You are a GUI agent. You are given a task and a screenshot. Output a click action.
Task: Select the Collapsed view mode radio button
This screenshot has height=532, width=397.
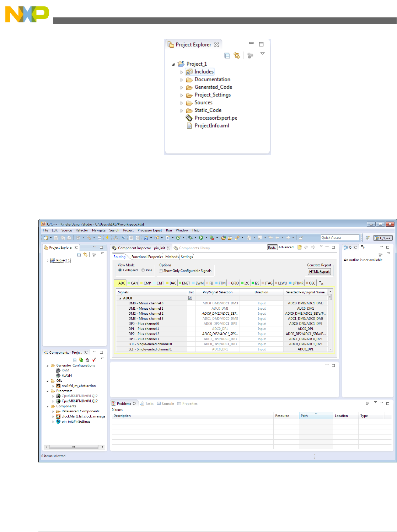[120, 270]
